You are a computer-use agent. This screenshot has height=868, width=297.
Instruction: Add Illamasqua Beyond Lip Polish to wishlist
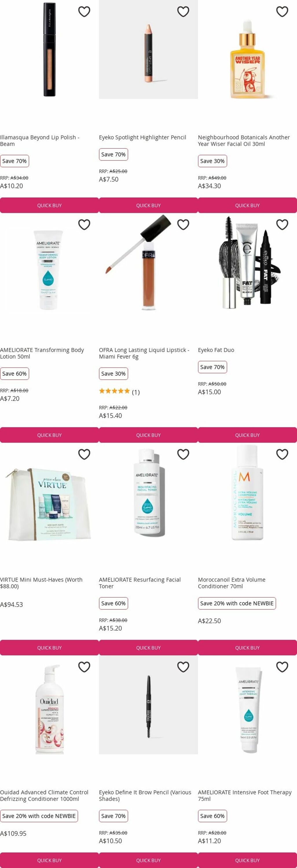coord(84,12)
